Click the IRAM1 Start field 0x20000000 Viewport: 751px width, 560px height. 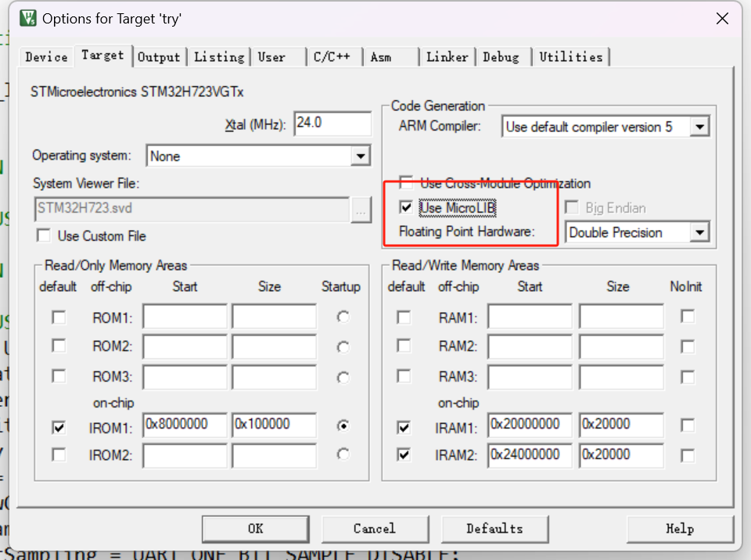coord(530,425)
